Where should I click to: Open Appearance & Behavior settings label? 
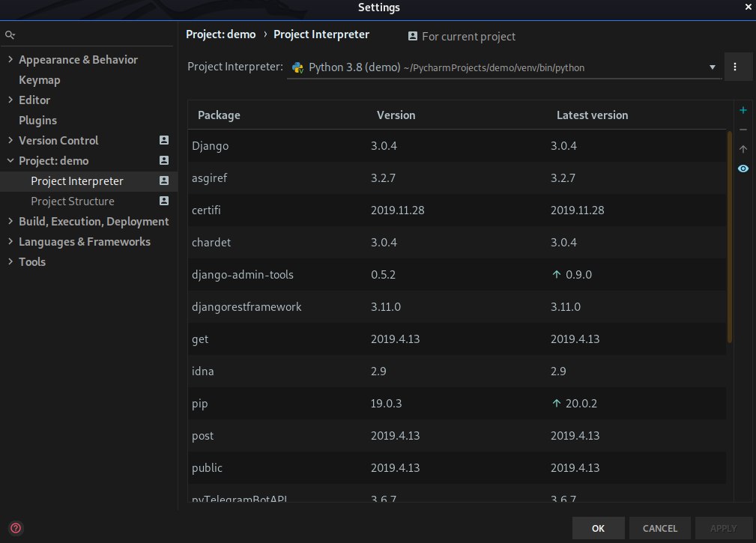[x=78, y=60]
